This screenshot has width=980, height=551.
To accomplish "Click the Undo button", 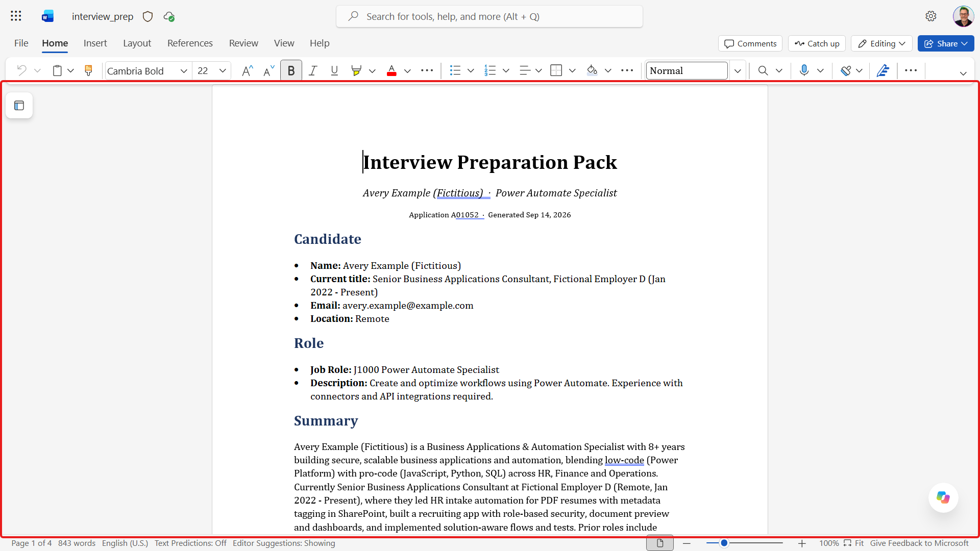I will pos(21,70).
